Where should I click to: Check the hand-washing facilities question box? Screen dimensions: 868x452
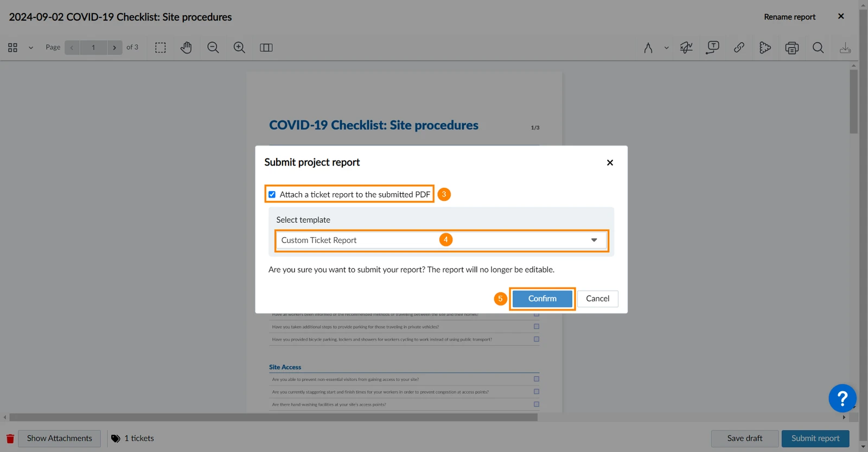(x=537, y=404)
